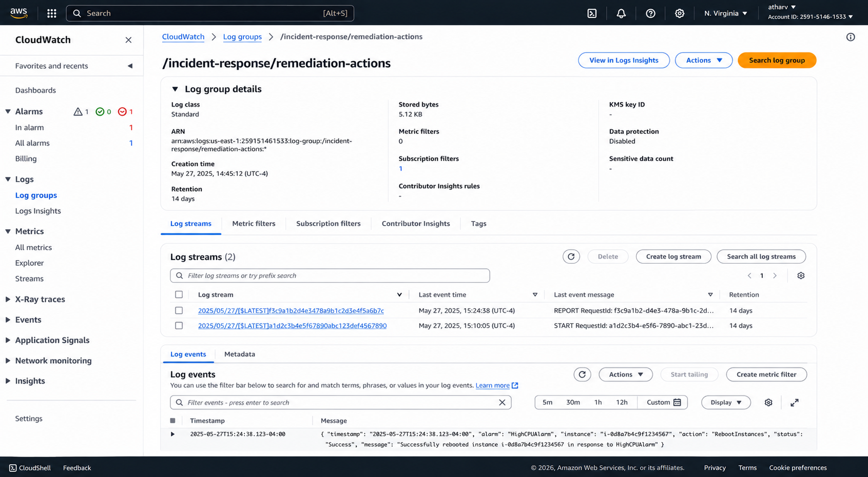Open the top bar settings gear
This screenshot has height=477, width=868.
pos(680,13)
